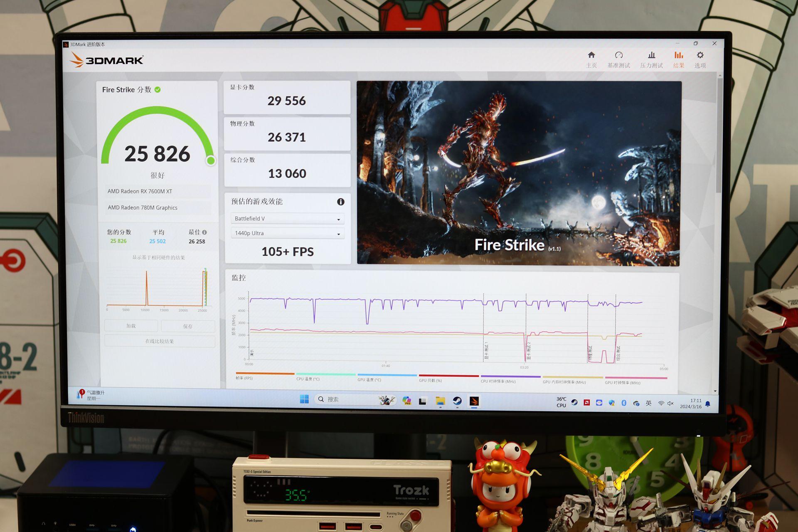
Task: Click the Wi-Fi network tray icon
Action: click(x=661, y=403)
